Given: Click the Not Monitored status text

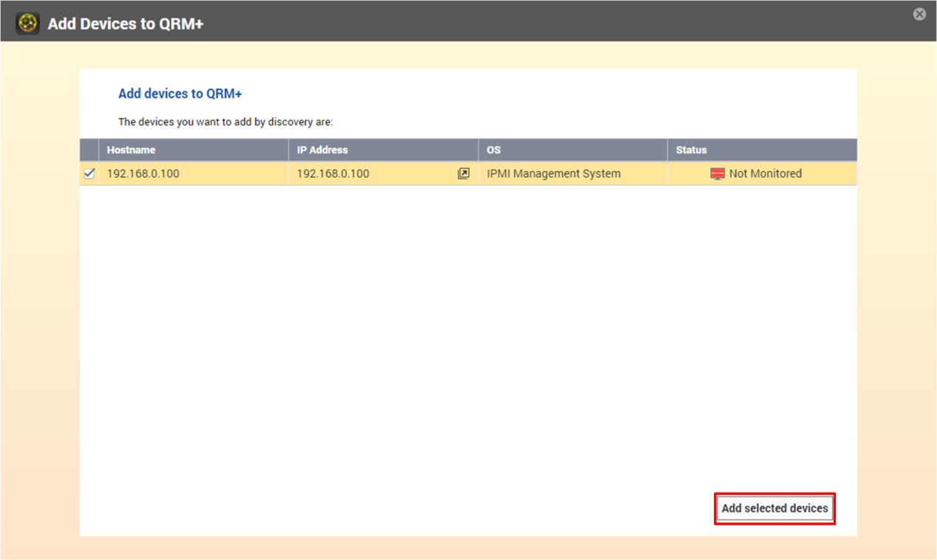Looking at the screenshot, I should (x=765, y=173).
